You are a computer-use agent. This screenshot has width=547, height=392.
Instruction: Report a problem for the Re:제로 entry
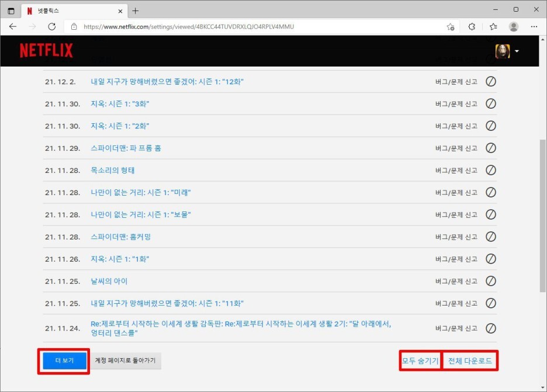(456, 328)
